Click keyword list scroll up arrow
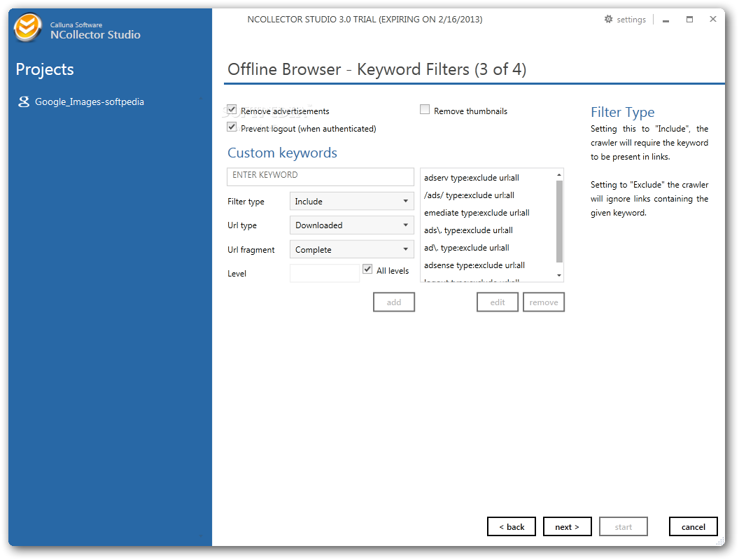The image size is (739, 560). click(x=559, y=174)
